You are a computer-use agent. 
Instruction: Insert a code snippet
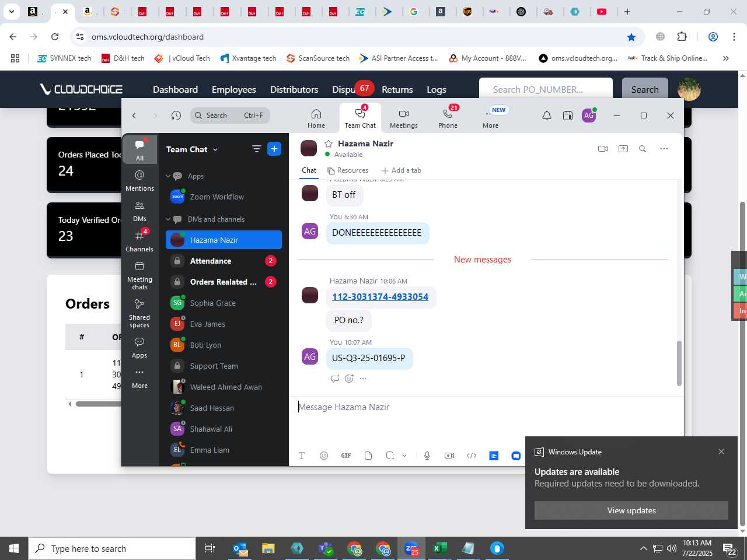pyautogui.click(x=472, y=456)
